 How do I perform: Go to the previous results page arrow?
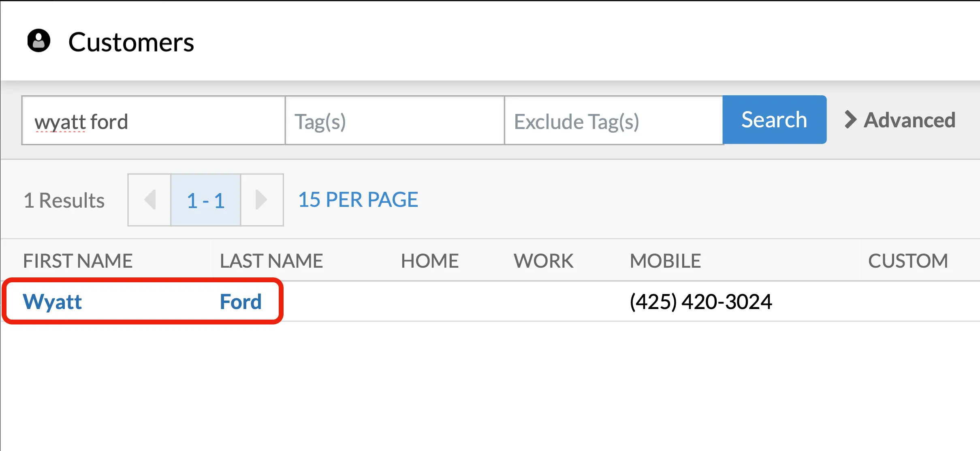(149, 200)
